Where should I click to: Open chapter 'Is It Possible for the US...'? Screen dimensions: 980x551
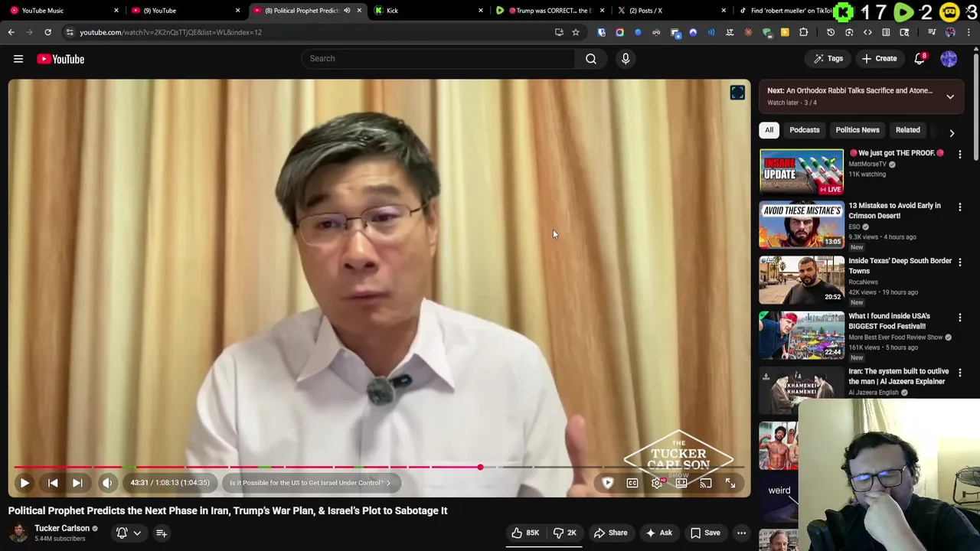click(x=309, y=483)
